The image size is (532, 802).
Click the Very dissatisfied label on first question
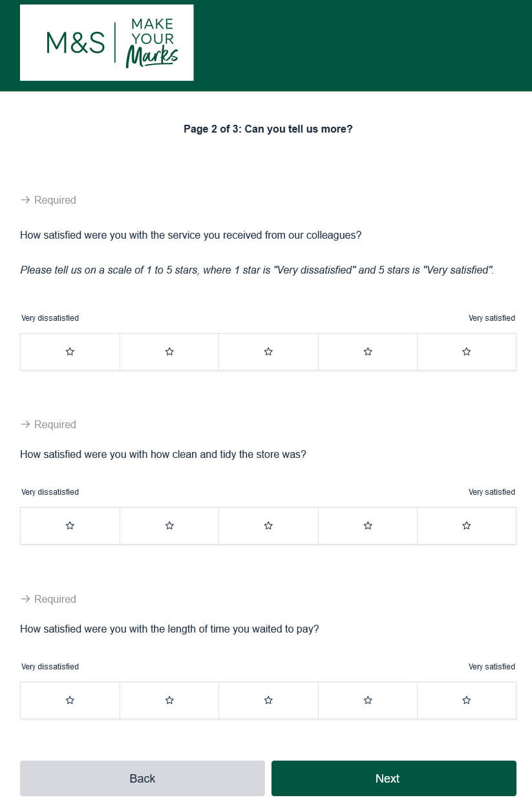pos(50,318)
